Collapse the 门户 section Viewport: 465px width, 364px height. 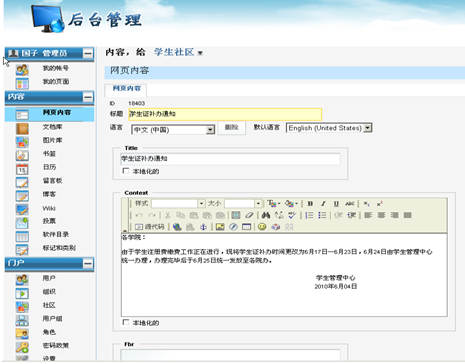(88, 264)
